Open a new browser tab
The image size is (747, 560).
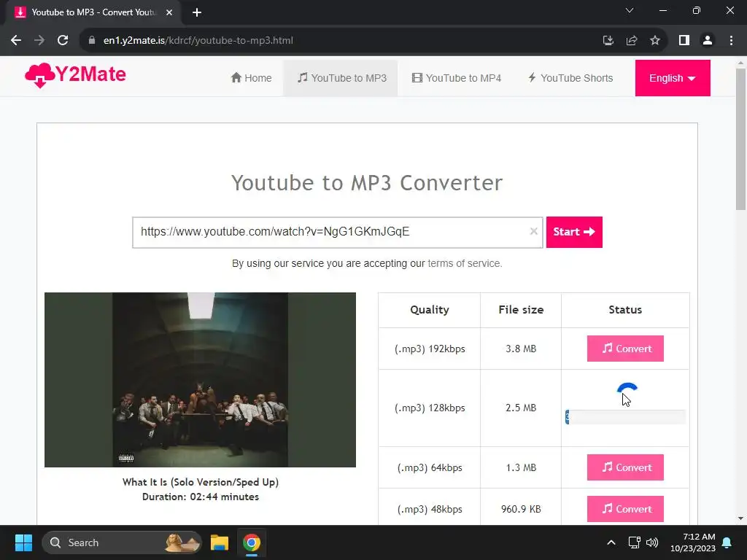click(x=197, y=12)
